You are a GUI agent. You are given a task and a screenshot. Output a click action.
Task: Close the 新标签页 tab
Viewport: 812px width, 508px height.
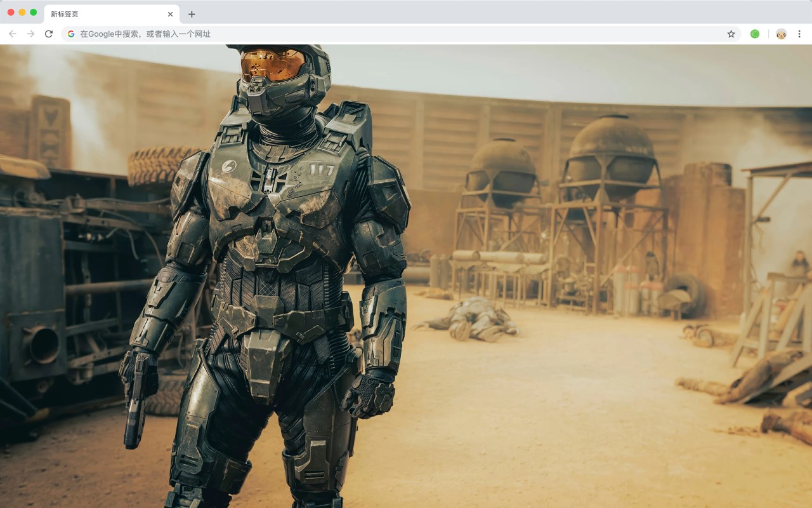pos(170,14)
